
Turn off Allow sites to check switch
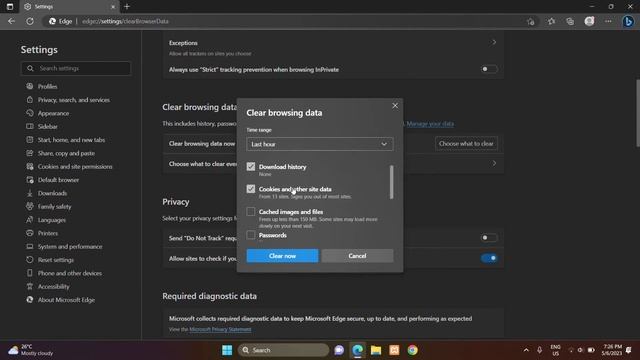point(489,258)
